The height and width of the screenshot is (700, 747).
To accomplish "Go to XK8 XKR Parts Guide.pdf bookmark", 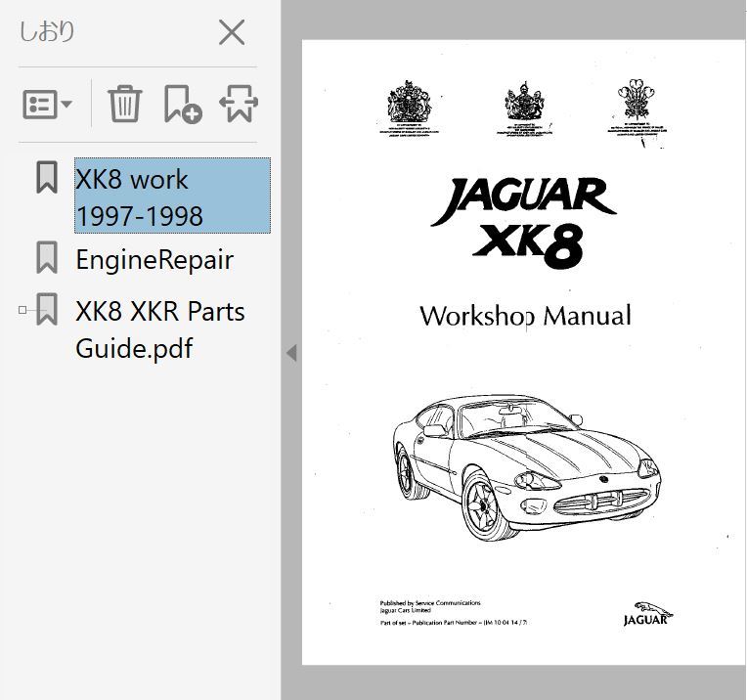I will (160, 329).
